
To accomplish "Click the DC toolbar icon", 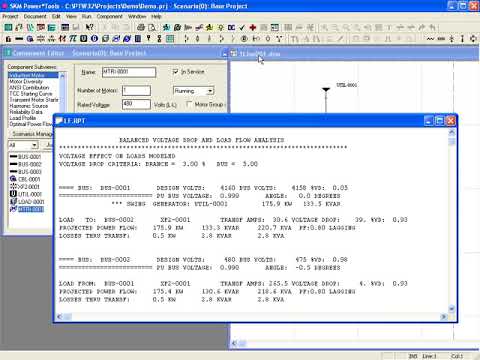I will click(x=231, y=27).
